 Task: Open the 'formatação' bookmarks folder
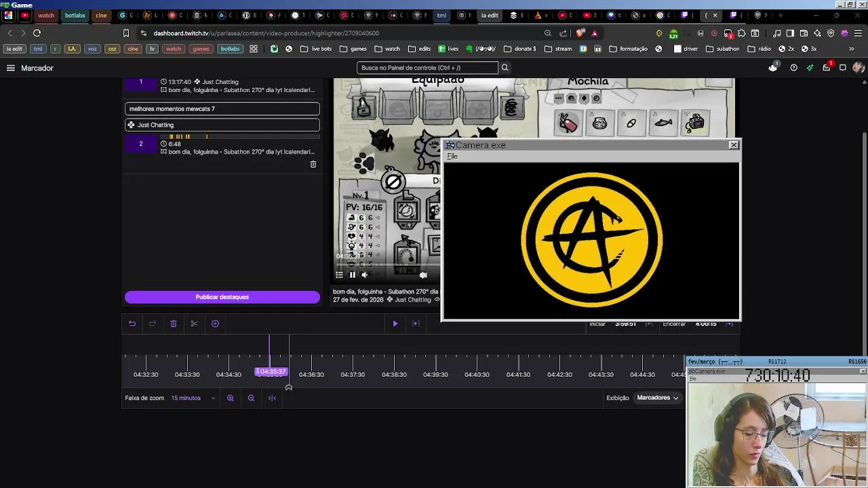coord(629,49)
